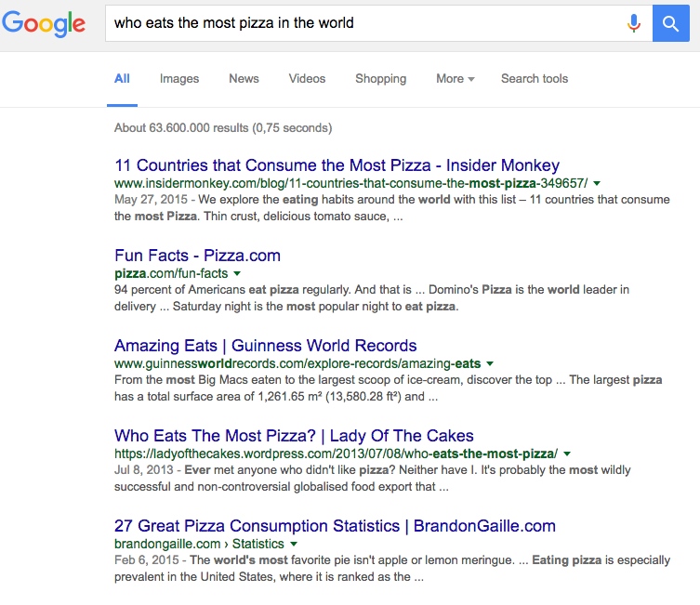Click the pizza.com/fun-facts green URL
Viewport: 700px width, 605px height.
171,273
